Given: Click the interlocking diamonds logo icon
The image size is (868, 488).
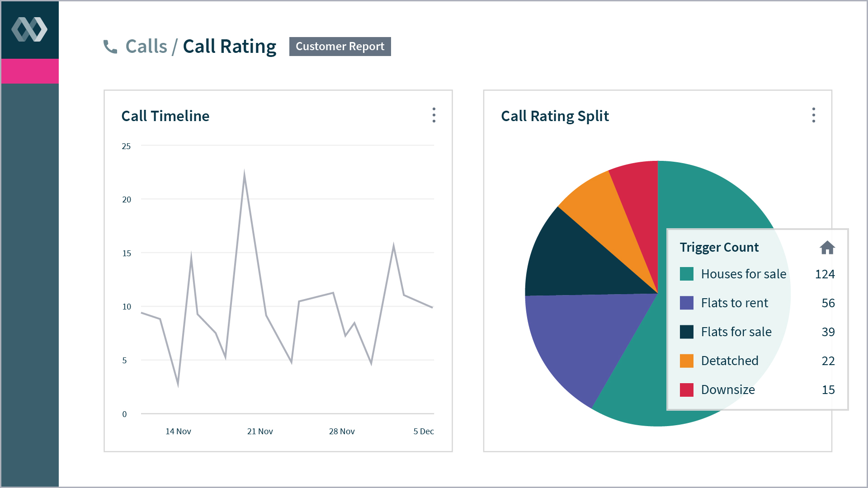Looking at the screenshot, I should click(29, 30).
